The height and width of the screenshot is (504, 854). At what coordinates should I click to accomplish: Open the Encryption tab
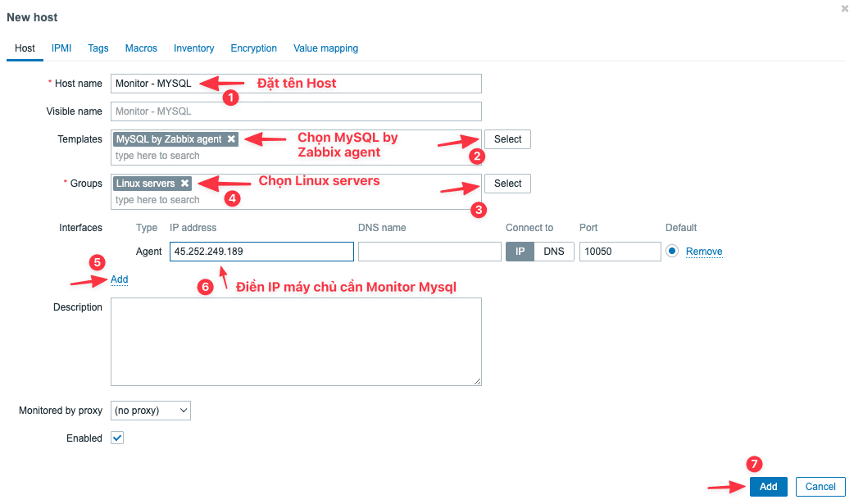253,48
